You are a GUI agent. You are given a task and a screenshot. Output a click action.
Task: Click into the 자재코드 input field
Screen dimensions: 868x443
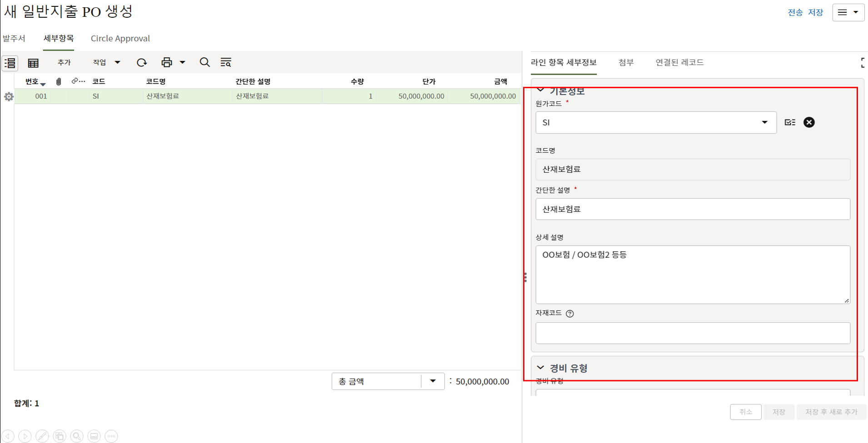(693, 333)
